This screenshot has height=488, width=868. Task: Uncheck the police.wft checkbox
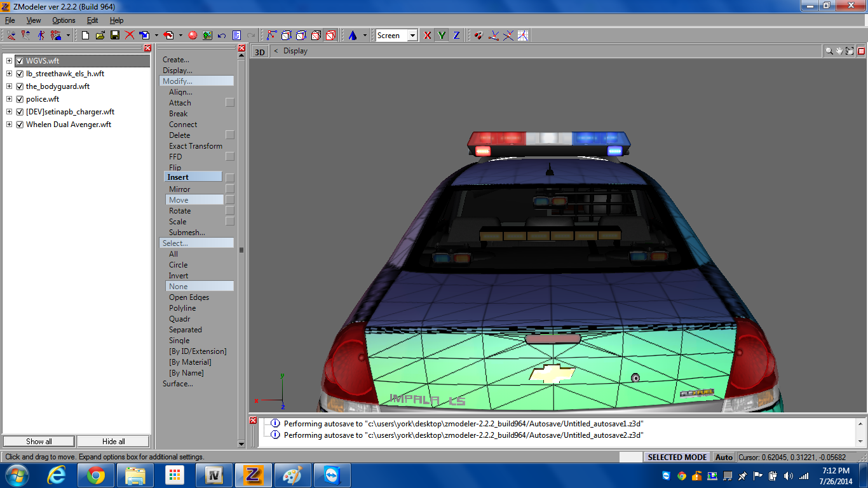[20, 99]
